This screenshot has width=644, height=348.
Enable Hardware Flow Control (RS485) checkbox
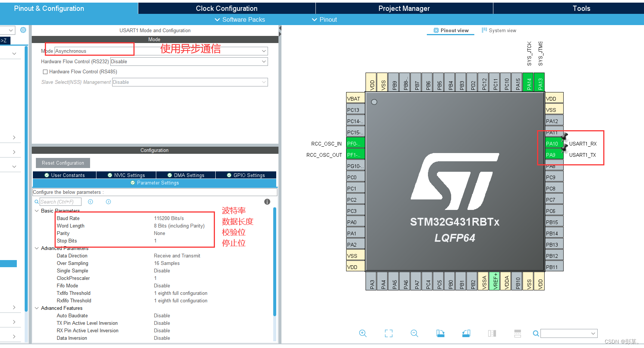(45, 72)
